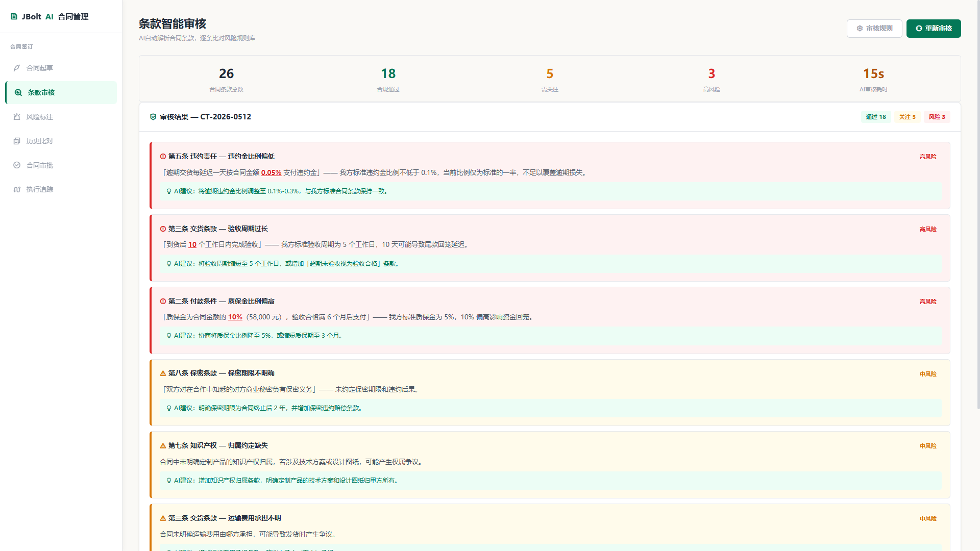980x551 pixels.
Task: Click lightbulb icon in 违约金 AI suggestion
Action: (x=169, y=191)
